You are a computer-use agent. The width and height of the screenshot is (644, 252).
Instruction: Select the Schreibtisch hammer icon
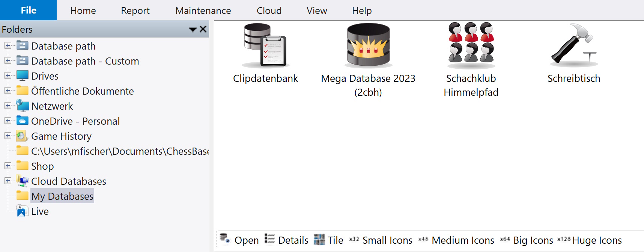574,45
